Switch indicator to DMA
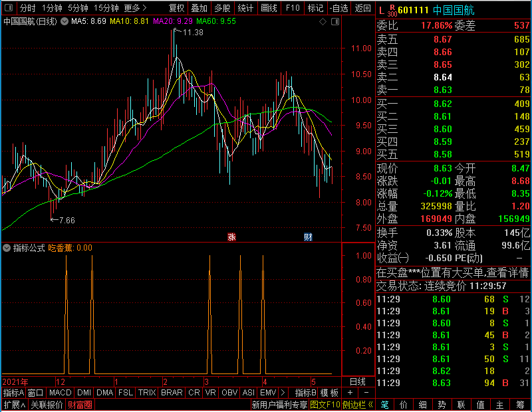This screenshot has width=532, height=412. coord(104,393)
